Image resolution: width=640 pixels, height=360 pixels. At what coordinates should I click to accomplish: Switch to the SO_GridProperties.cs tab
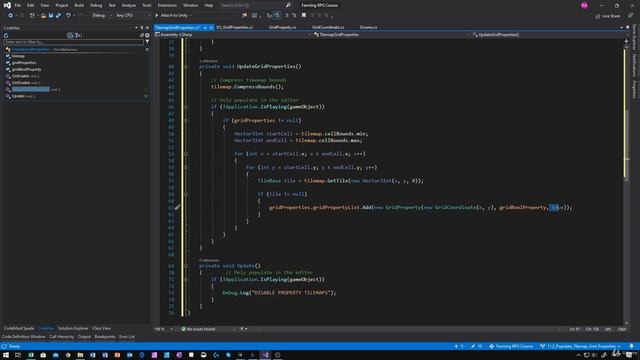(235, 27)
